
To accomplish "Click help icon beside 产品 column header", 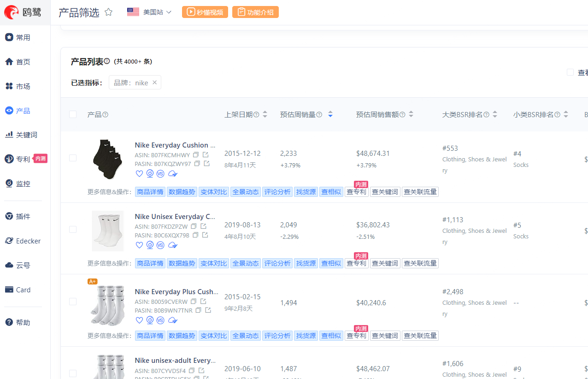I will point(105,114).
